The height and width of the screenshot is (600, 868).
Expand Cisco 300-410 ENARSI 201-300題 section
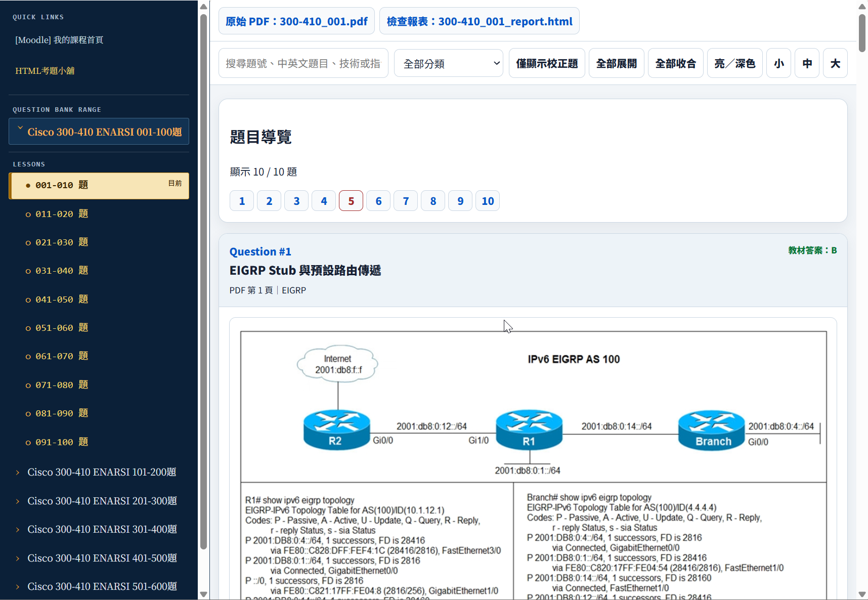(x=99, y=501)
